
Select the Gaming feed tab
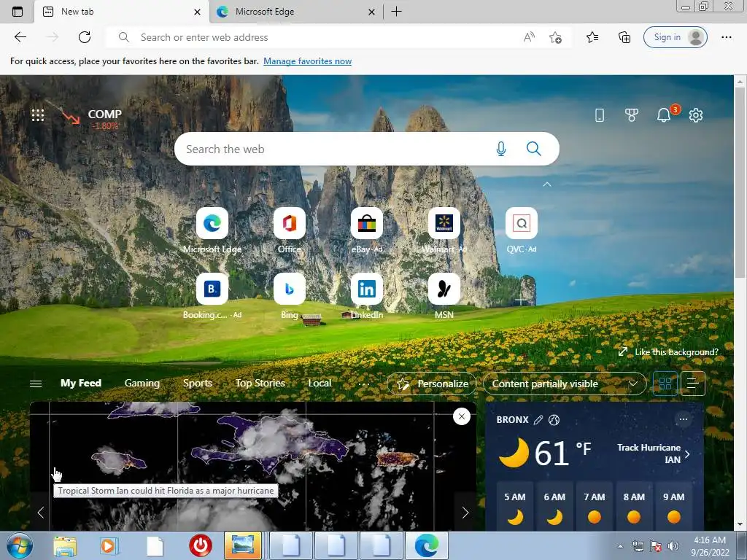click(142, 384)
